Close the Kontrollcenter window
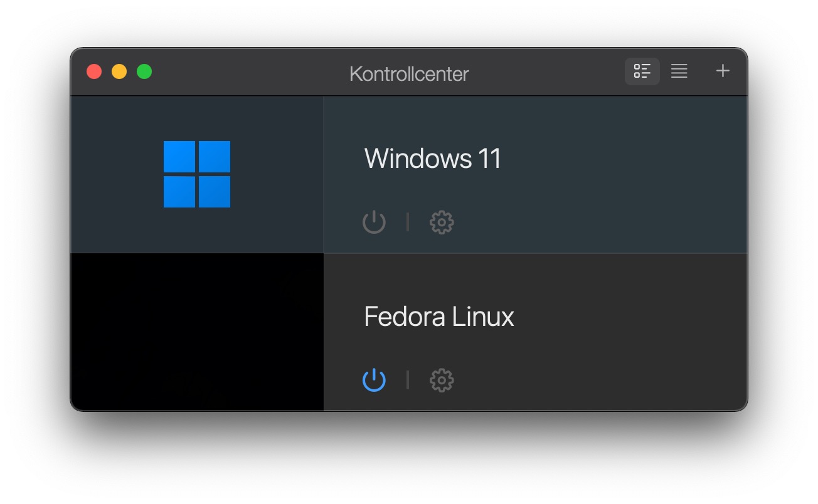818x504 pixels. (94, 71)
